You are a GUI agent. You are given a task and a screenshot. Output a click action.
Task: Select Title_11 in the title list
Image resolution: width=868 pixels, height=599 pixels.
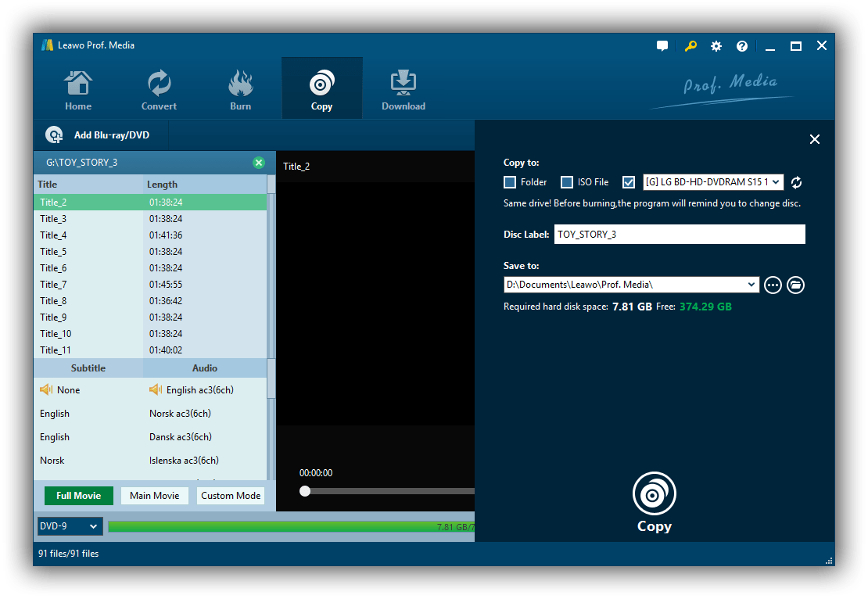click(x=150, y=350)
